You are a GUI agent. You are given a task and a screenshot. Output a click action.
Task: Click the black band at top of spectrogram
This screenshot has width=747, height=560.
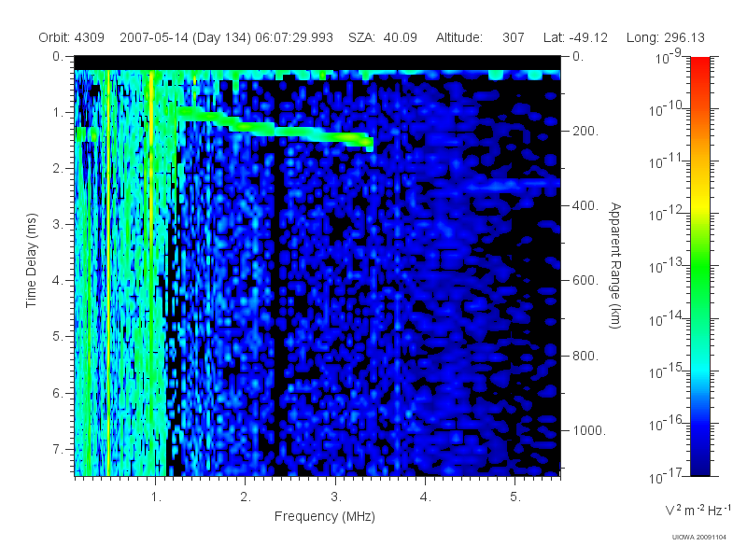pos(317,63)
